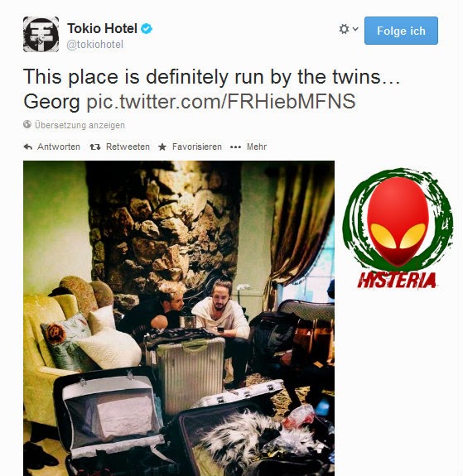The image size is (463, 476).
Task: Open the Tokio Hotel display name
Action: (x=102, y=28)
